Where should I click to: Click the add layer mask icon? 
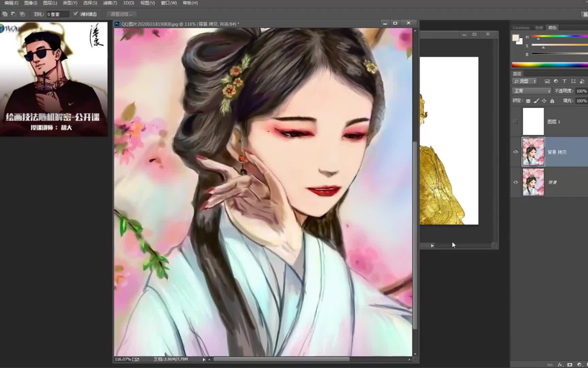570,365
